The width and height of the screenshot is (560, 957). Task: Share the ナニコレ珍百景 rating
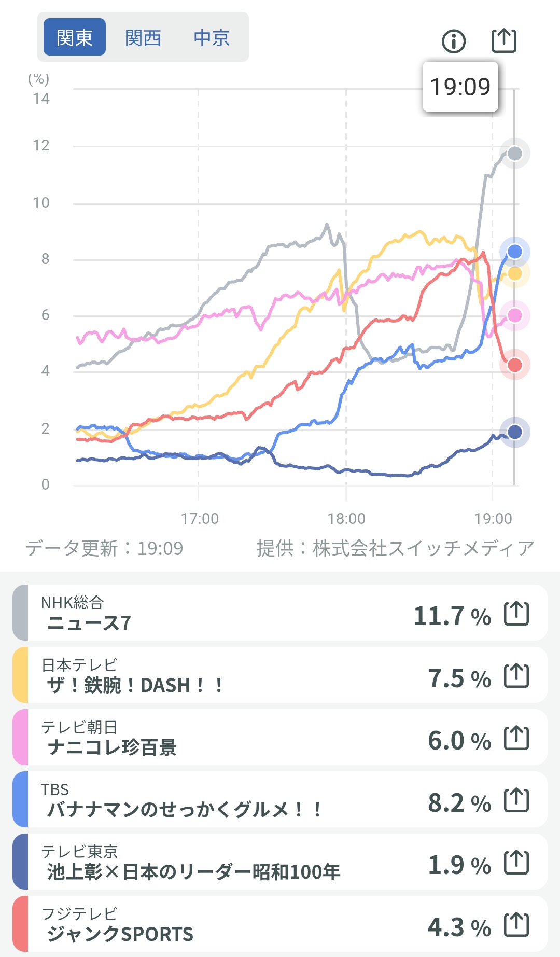[516, 738]
